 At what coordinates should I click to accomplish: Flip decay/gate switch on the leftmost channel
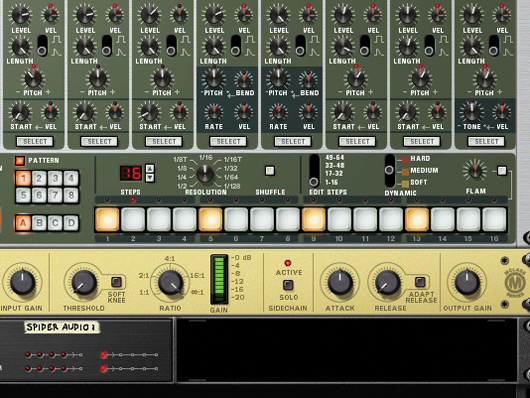click(x=42, y=46)
